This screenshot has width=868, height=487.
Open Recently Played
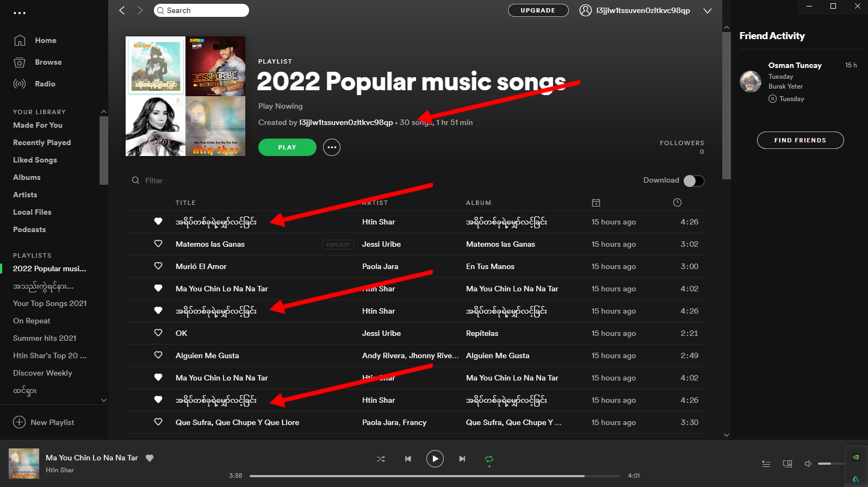(42, 142)
